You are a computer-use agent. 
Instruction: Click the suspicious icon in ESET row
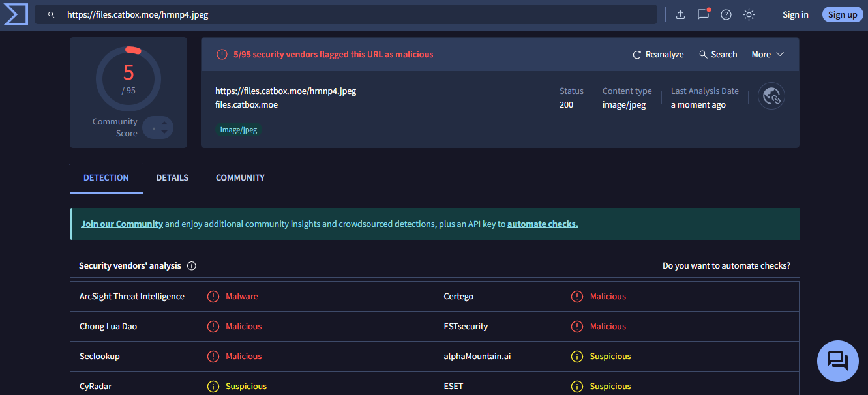pyautogui.click(x=577, y=387)
